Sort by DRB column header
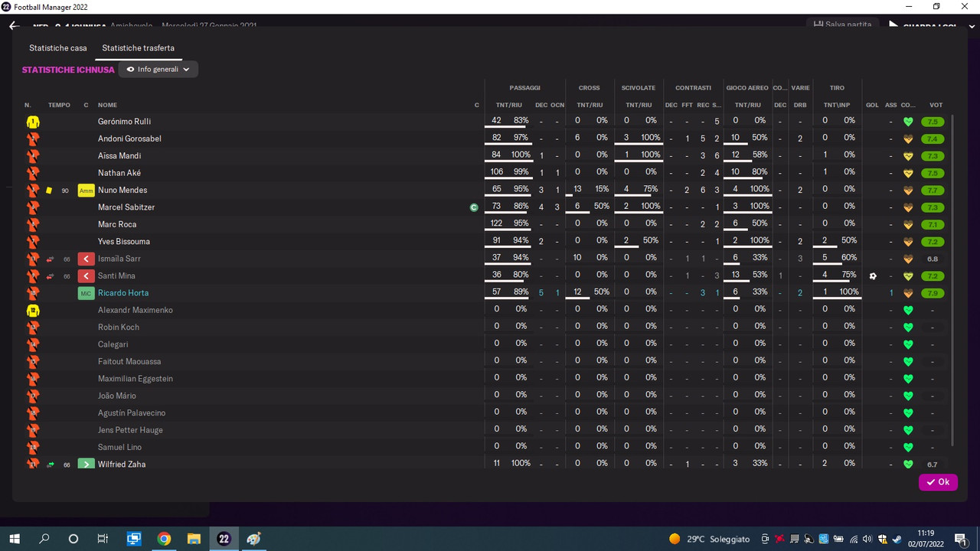Viewport: 980px width, 551px height. [800, 105]
